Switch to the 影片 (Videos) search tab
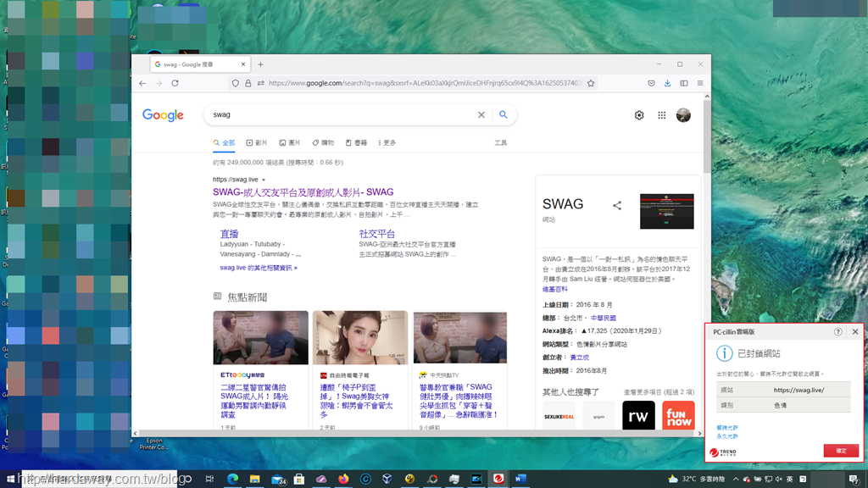 [x=257, y=142]
